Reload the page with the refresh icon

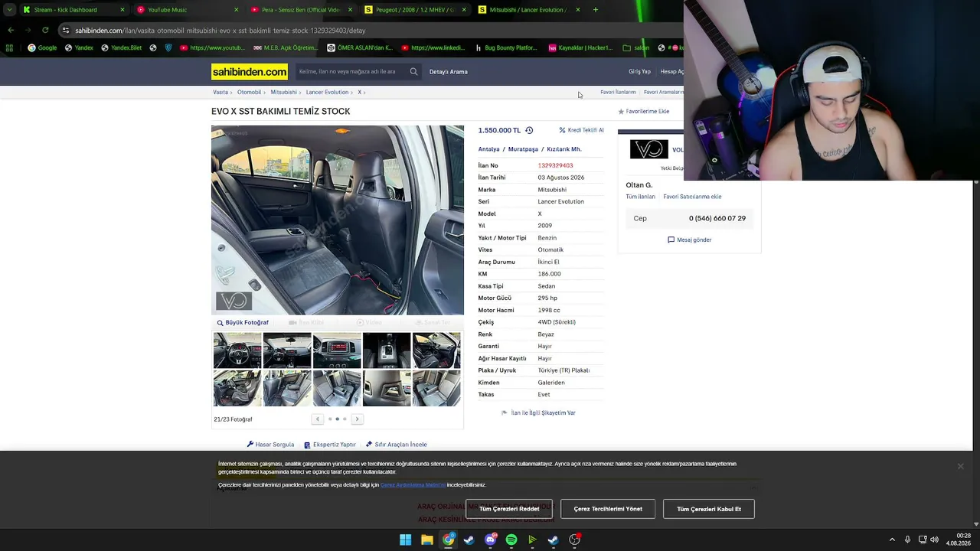[x=45, y=30]
